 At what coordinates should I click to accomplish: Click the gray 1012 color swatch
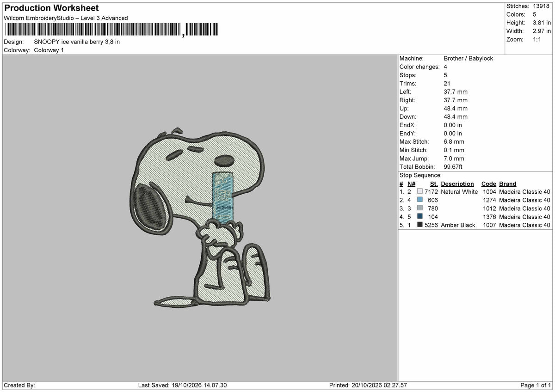pos(420,208)
